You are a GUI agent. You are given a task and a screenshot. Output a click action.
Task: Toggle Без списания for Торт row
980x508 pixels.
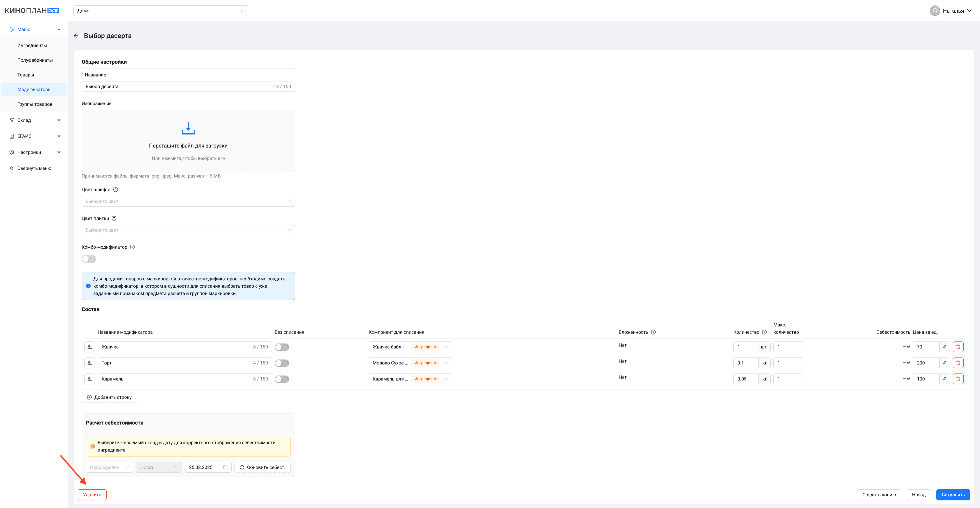282,363
